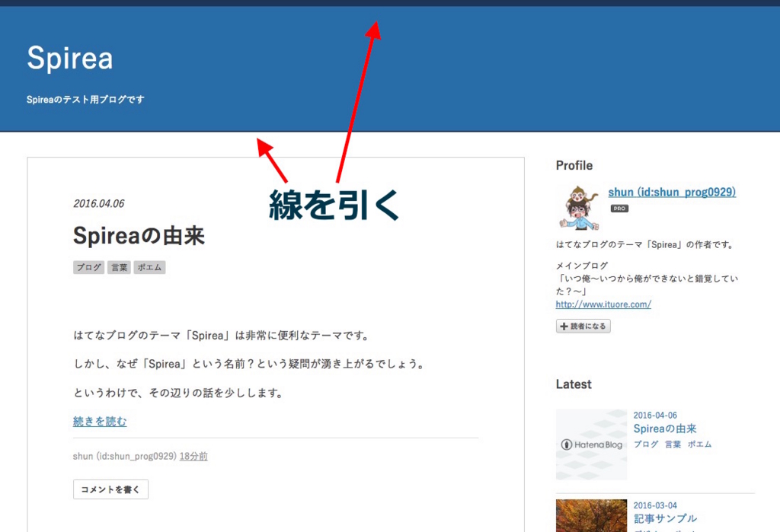Visit the shun (id:shun_prog0929) profile link
The height and width of the screenshot is (532, 780).
point(672,192)
